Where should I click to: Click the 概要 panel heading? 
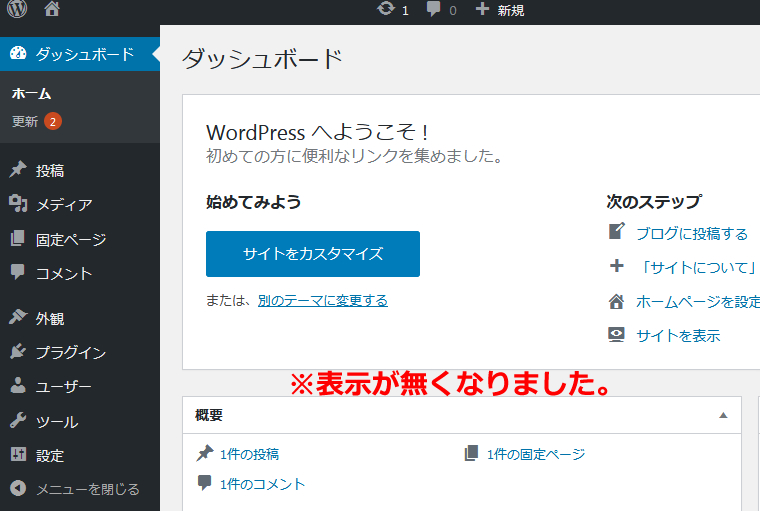209,415
